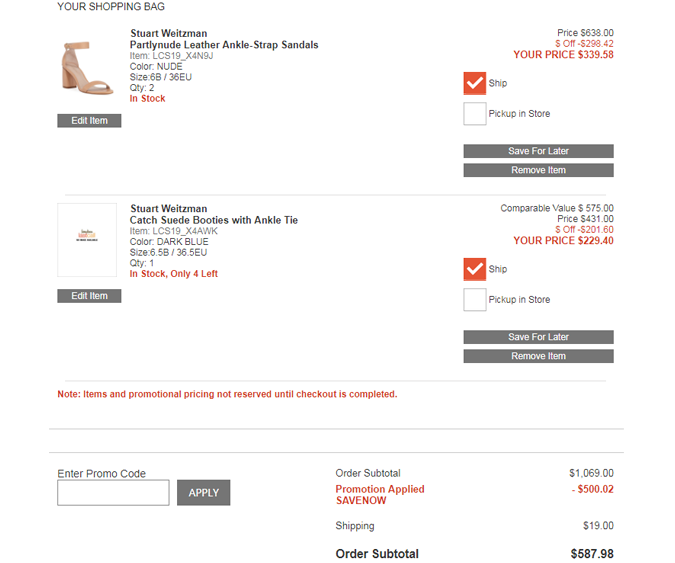This screenshot has height=563, width=675.
Task: Uncheck Ship for the leather sandals
Action: (x=475, y=83)
